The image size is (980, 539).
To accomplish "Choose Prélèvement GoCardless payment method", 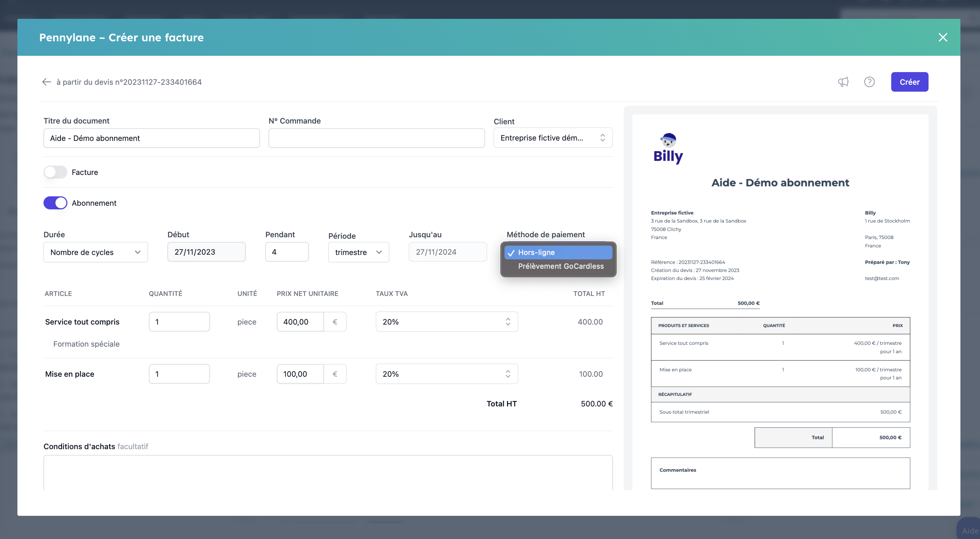I will click(560, 266).
